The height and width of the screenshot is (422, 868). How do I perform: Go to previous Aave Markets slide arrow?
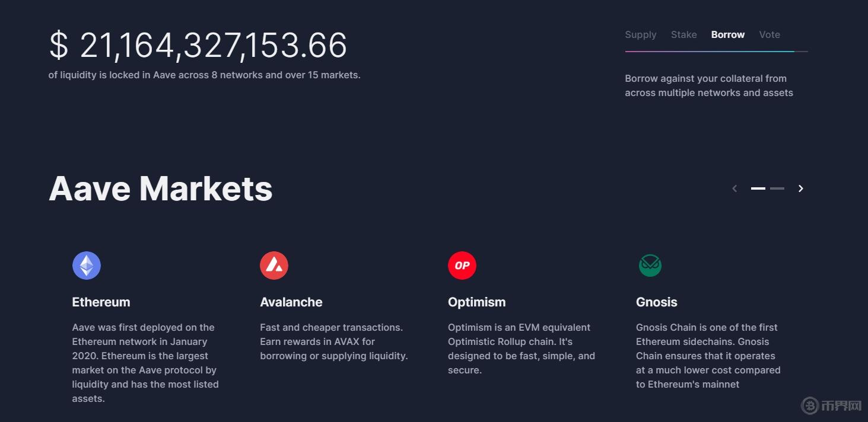tap(735, 188)
